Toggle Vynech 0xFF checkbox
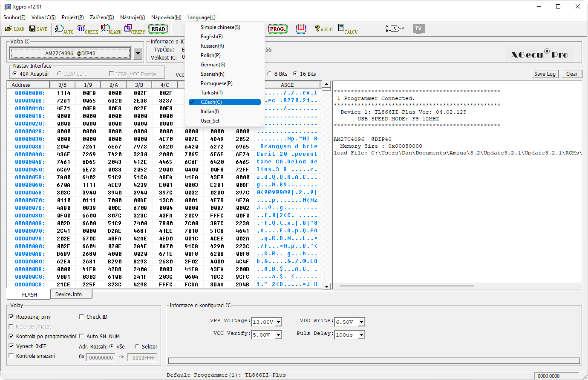 pos(27,346)
